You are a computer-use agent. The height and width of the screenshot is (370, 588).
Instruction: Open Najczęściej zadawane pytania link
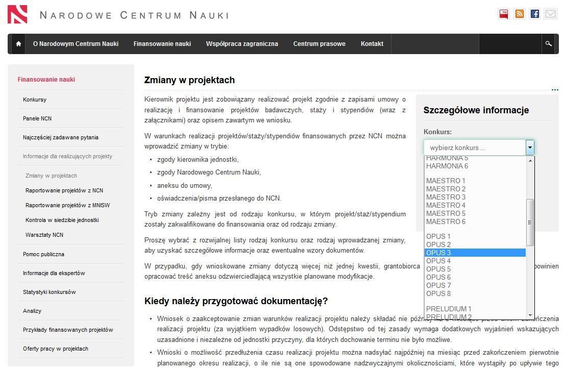(x=60, y=138)
